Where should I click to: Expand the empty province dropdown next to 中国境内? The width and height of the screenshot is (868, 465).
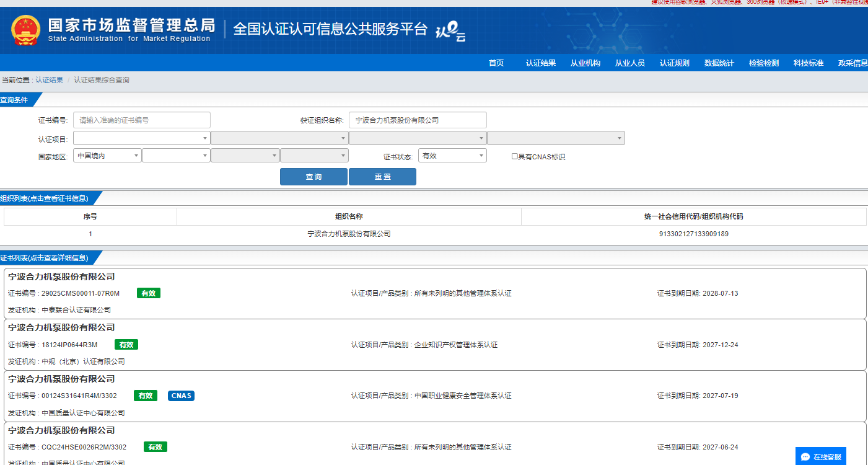[177, 156]
